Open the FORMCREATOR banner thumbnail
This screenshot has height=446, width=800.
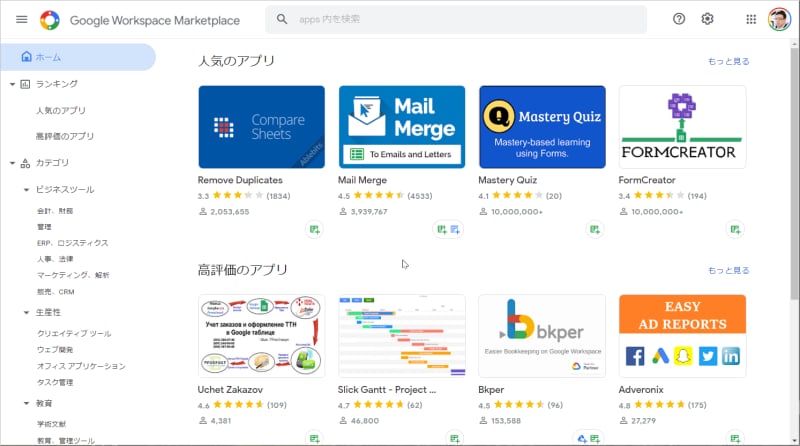click(682, 127)
